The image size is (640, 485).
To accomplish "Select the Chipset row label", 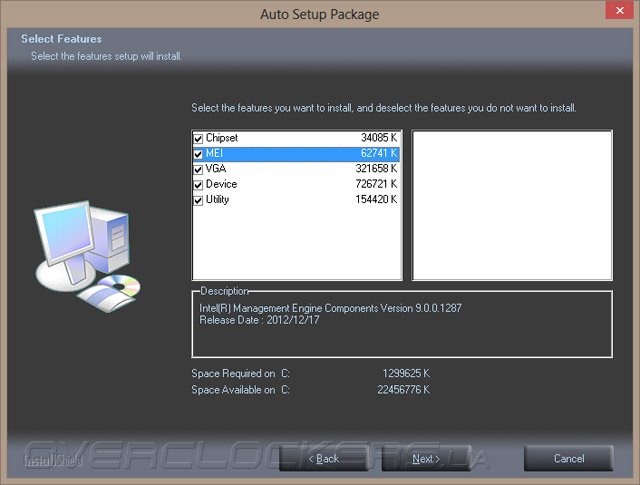I will 222,138.
